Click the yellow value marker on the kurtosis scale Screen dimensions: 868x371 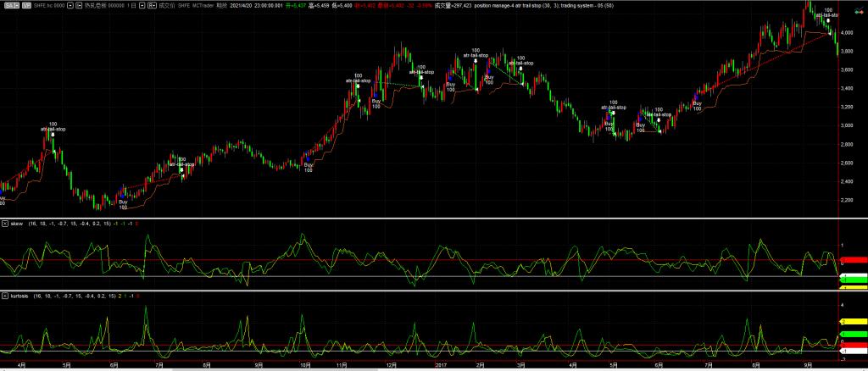pos(854,321)
